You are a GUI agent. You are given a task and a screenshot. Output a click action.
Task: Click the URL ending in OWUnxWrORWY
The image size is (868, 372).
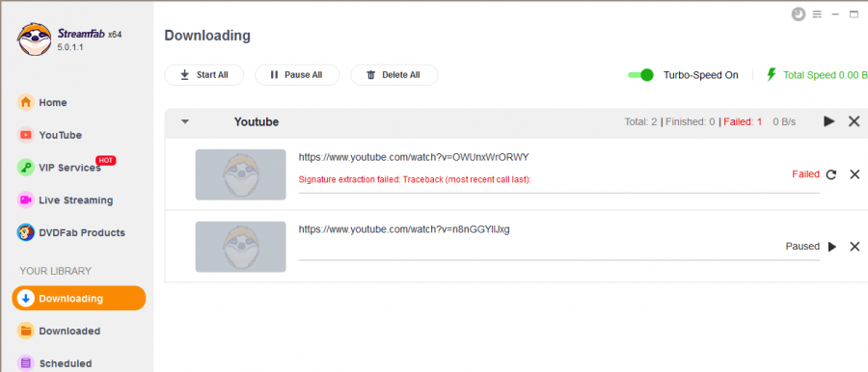tap(414, 157)
